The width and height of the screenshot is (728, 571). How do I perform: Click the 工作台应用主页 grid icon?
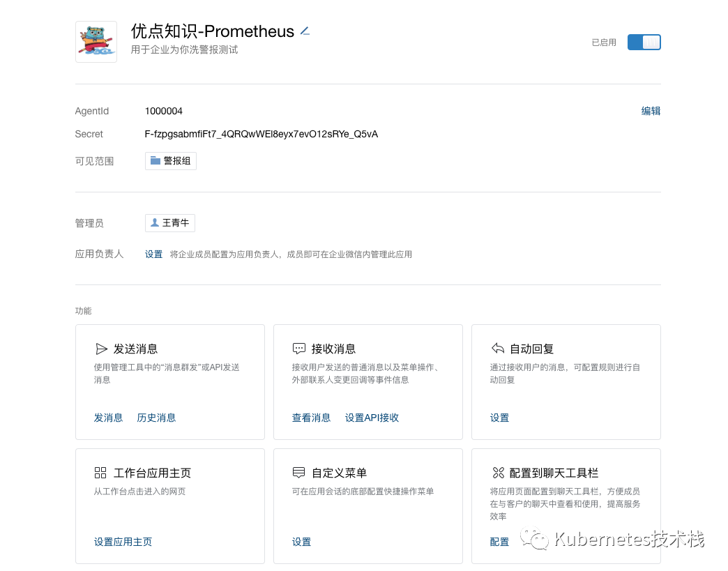(x=101, y=472)
